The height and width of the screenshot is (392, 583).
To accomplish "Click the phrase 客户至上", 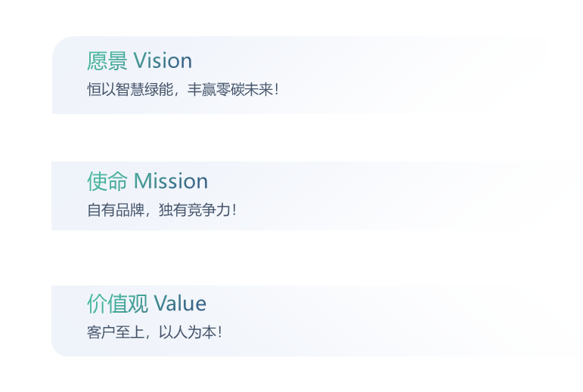I will tap(116, 332).
